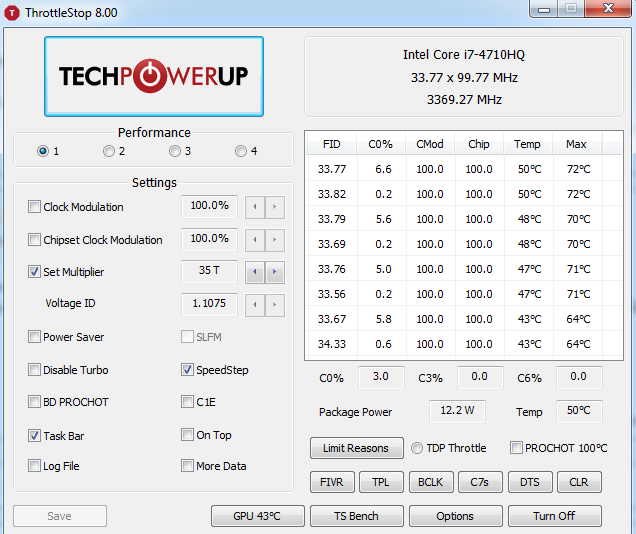Select performance profile 2
Viewport: 636px width, 534px height.
pos(109,151)
